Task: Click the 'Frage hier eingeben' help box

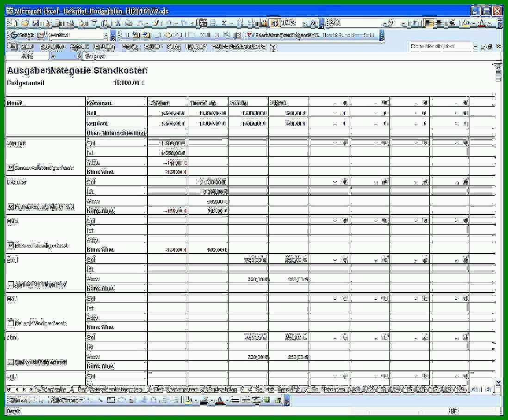Action: click(440, 46)
